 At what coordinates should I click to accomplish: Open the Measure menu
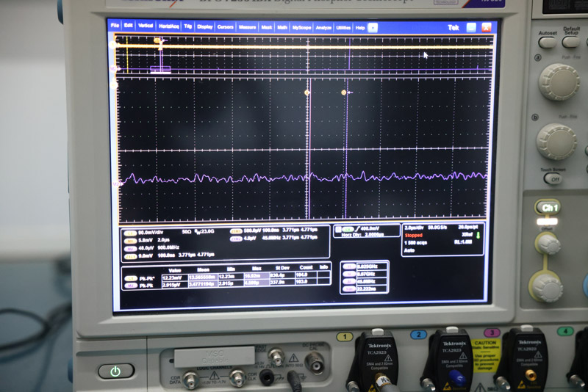(x=247, y=27)
